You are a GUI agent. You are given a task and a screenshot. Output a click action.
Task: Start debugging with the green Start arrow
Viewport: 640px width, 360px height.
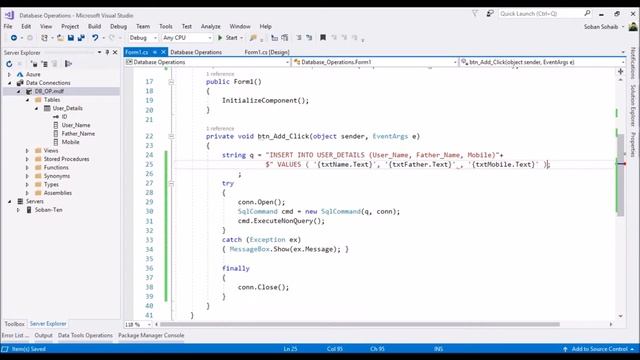point(220,38)
